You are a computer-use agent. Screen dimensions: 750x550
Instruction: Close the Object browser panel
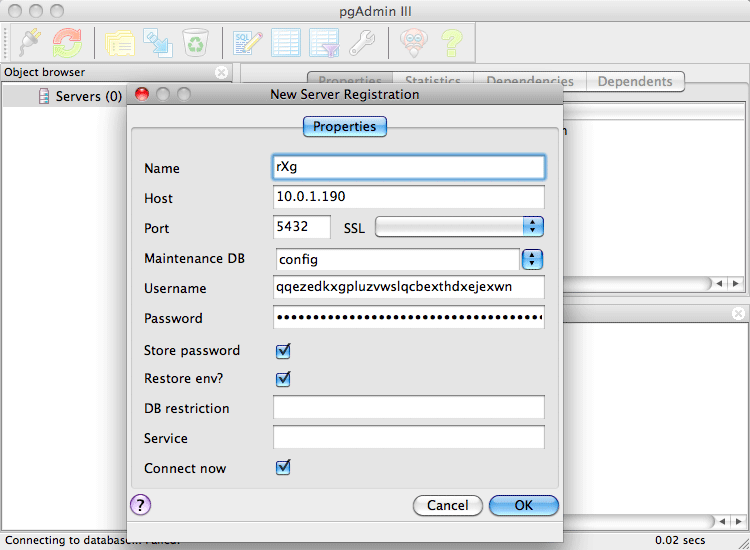coord(221,73)
